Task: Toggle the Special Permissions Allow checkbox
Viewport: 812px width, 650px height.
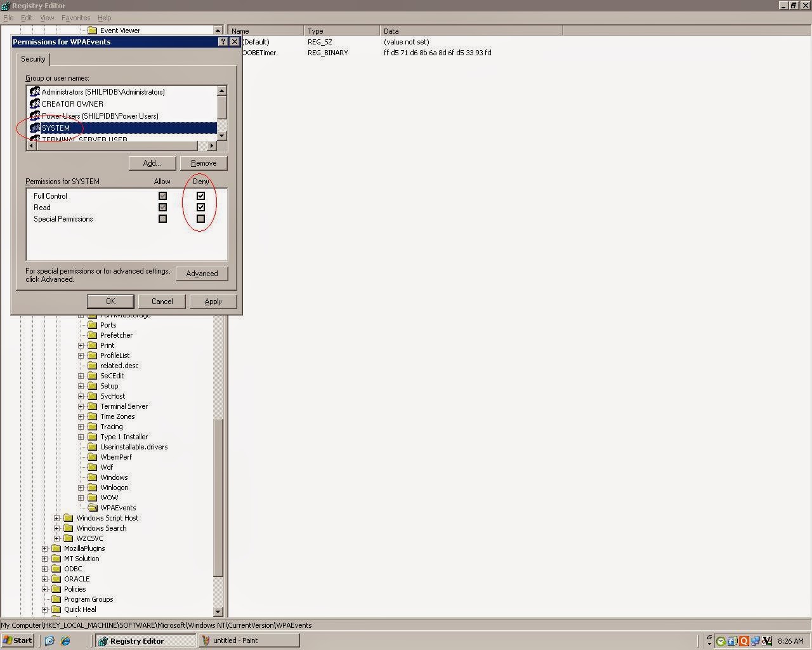Action: pyautogui.click(x=162, y=219)
